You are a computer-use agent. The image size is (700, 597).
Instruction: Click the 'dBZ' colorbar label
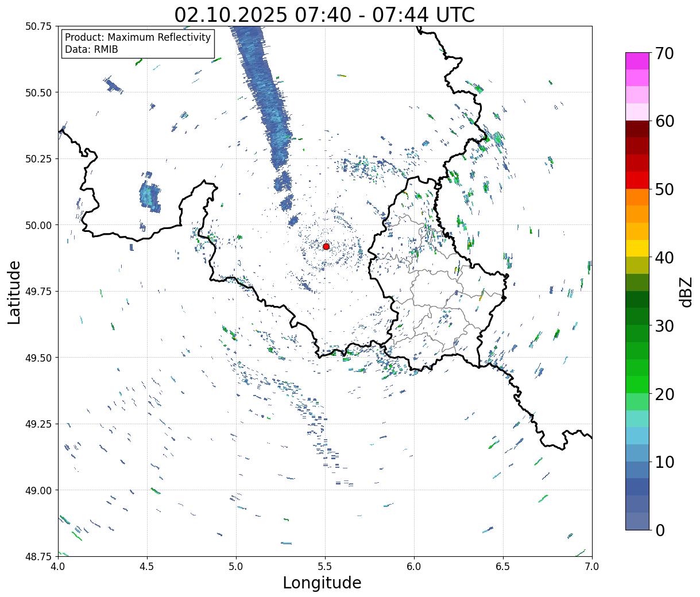tap(686, 291)
